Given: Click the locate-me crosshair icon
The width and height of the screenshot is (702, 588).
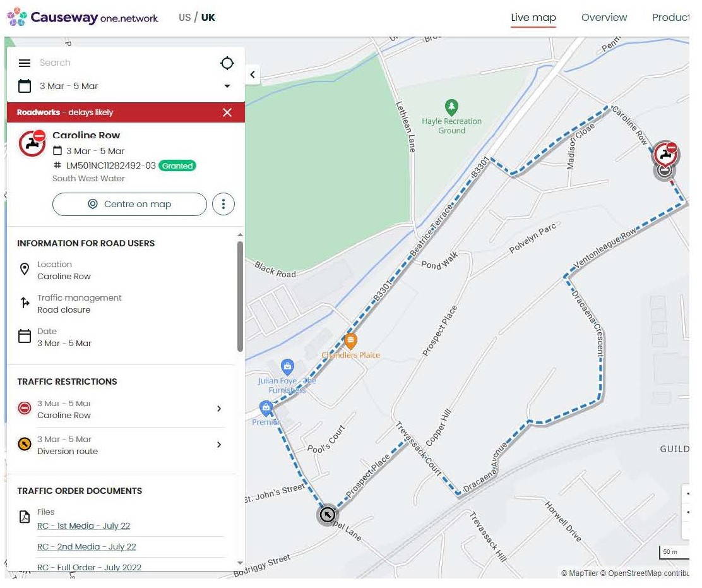Looking at the screenshot, I should 227,63.
